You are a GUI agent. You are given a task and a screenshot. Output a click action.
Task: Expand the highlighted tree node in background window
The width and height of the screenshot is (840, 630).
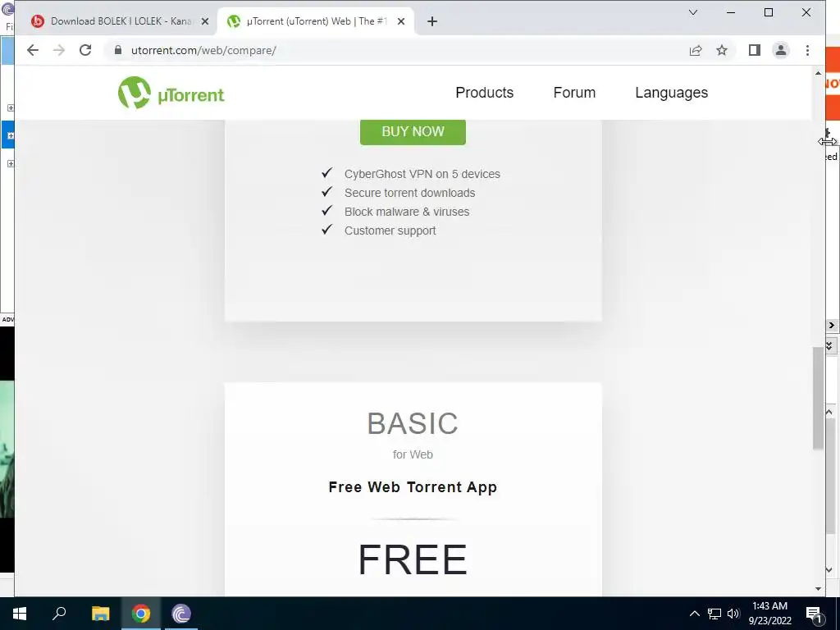10,135
